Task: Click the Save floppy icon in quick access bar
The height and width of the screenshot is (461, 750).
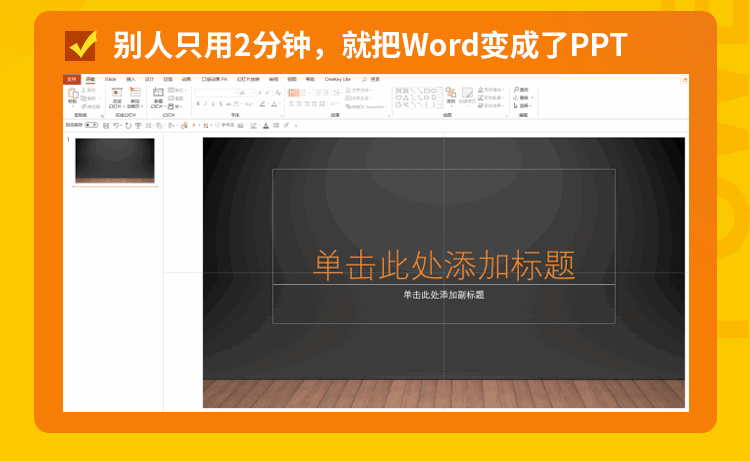Action: (106, 126)
